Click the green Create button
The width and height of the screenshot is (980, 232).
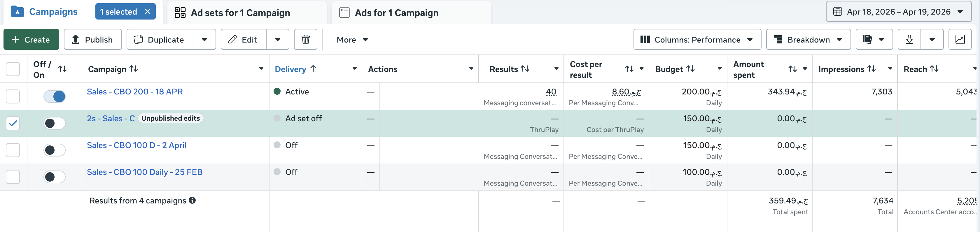(x=31, y=39)
